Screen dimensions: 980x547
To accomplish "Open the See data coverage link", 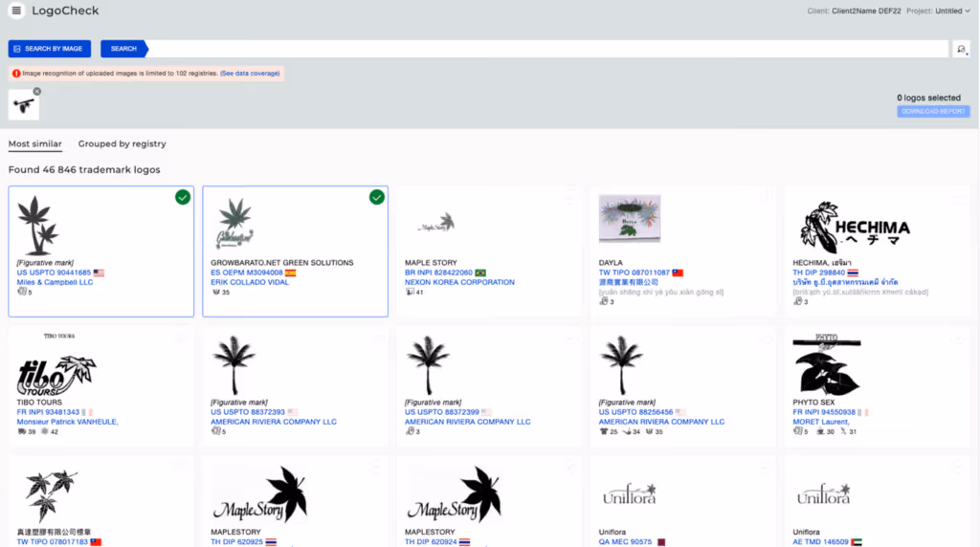I will (250, 73).
